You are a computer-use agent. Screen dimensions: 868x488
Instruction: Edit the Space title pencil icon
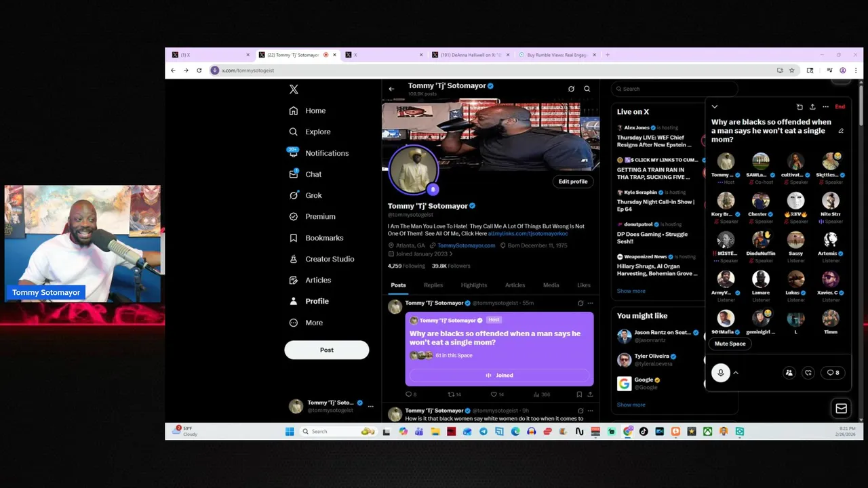coord(841,131)
